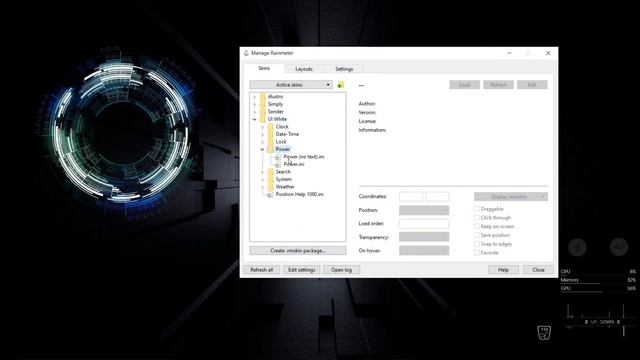Image resolution: width=640 pixels, height=360 pixels.
Task: Click the Simply folder icon
Action: click(x=263, y=104)
